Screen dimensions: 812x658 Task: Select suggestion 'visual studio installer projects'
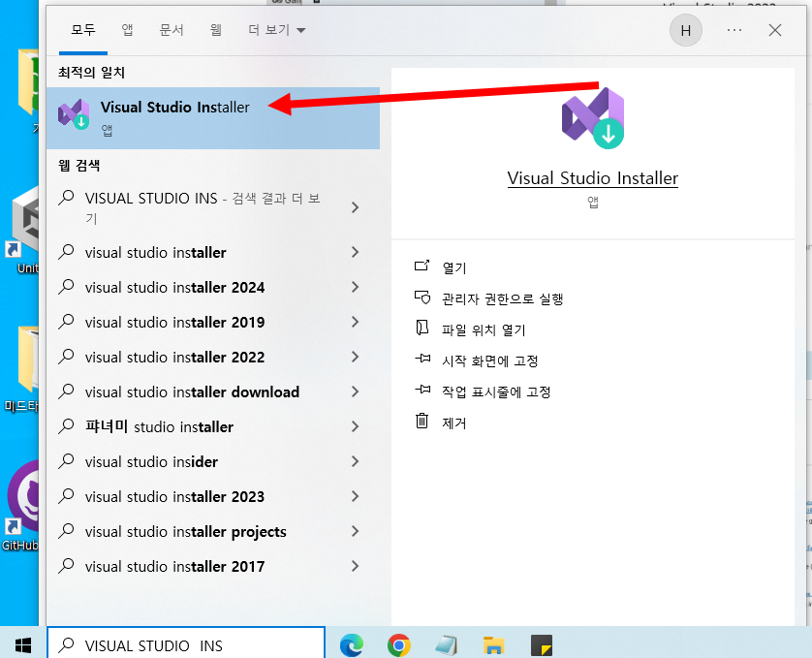[x=186, y=532]
